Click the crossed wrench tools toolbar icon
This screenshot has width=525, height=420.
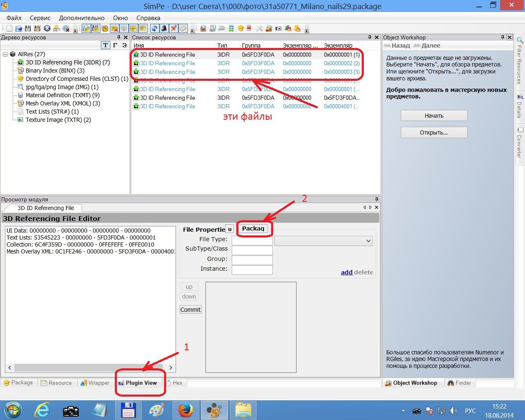(x=259, y=28)
